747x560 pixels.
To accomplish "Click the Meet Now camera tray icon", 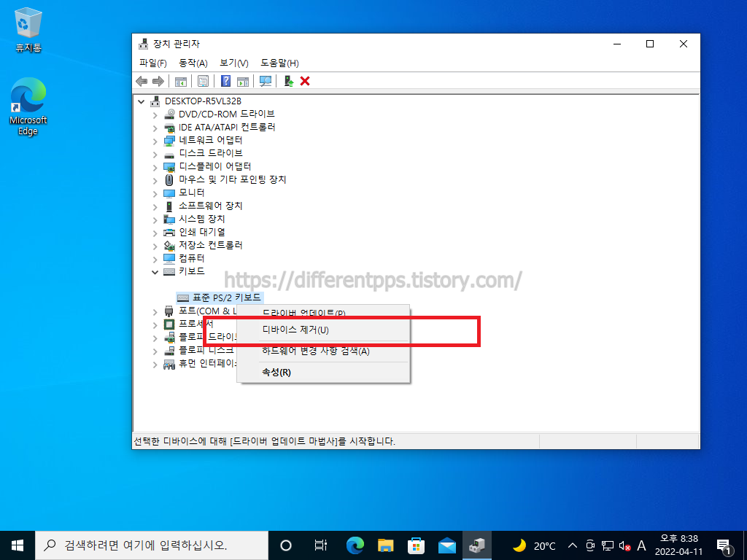I will [590, 545].
